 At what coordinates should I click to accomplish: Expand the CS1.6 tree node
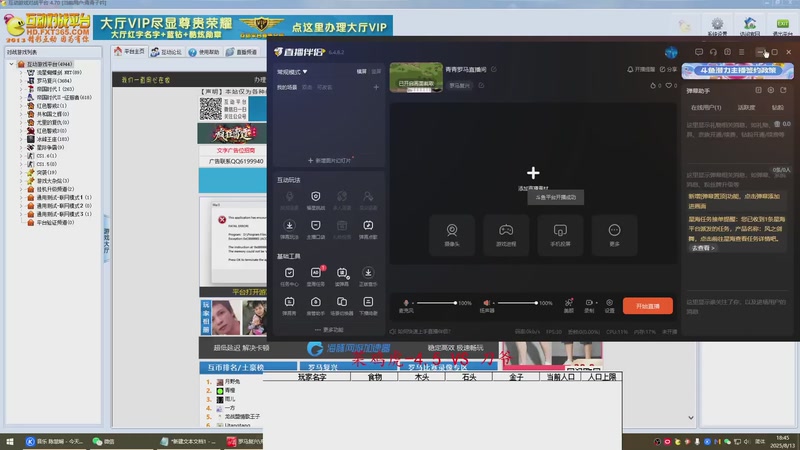pyautogui.click(x=21, y=156)
